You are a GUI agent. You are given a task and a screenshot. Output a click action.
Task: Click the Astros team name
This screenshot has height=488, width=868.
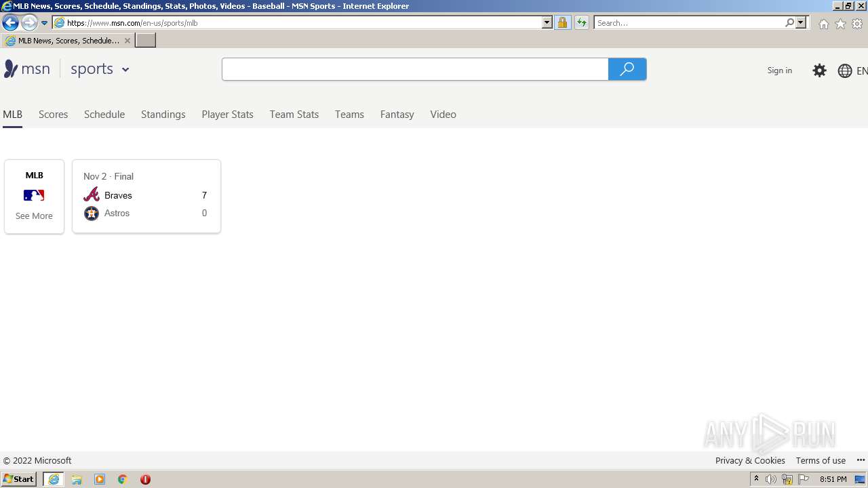coord(117,213)
